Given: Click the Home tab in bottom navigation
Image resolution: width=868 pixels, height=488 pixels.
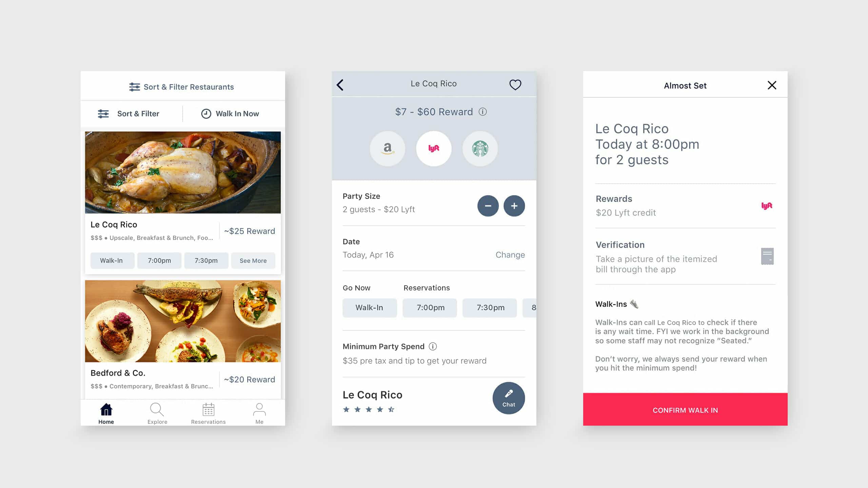Looking at the screenshot, I should tap(106, 413).
